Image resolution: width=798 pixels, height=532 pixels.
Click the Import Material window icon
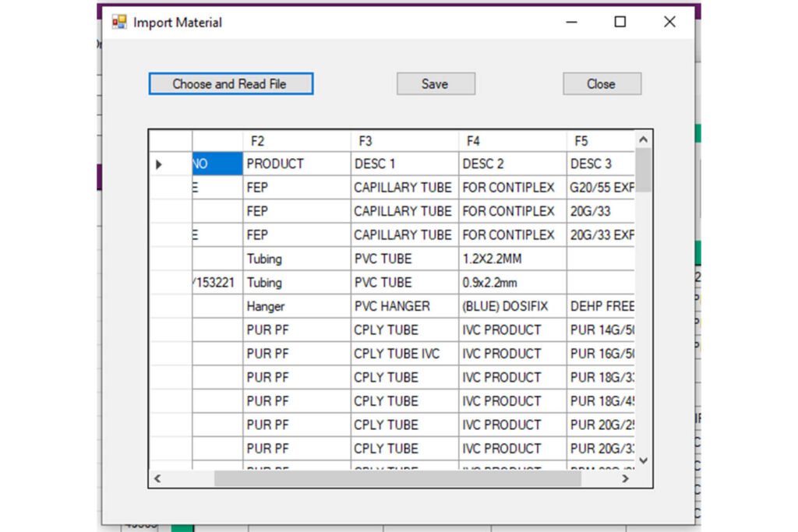pyautogui.click(x=119, y=22)
